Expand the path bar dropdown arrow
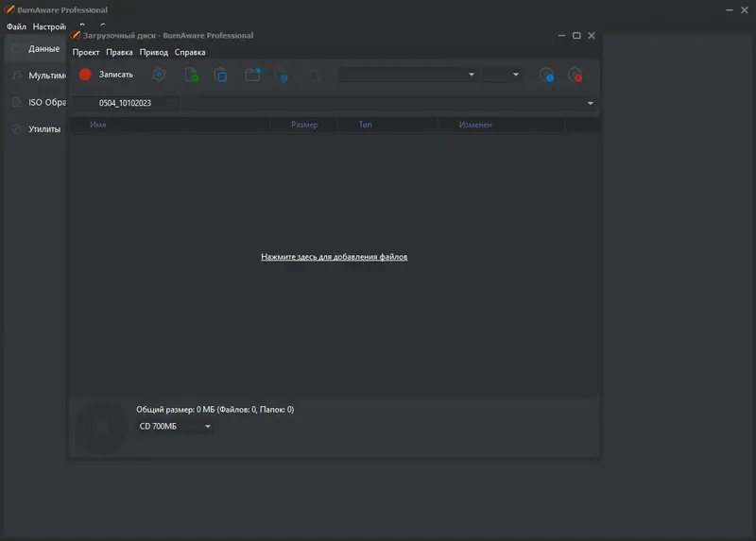This screenshot has width=756, height=541. point(590,103)
